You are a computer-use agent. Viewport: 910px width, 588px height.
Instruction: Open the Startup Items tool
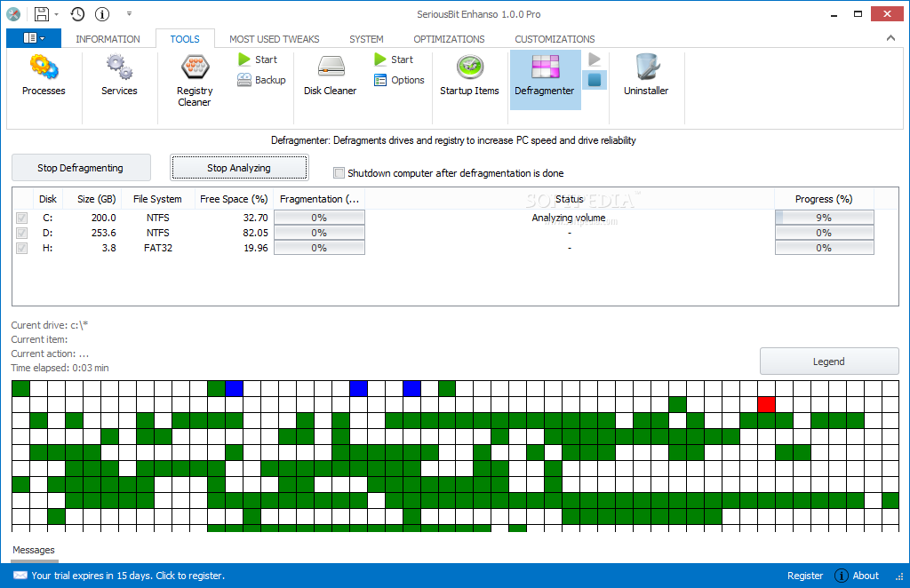click(469, 75)
